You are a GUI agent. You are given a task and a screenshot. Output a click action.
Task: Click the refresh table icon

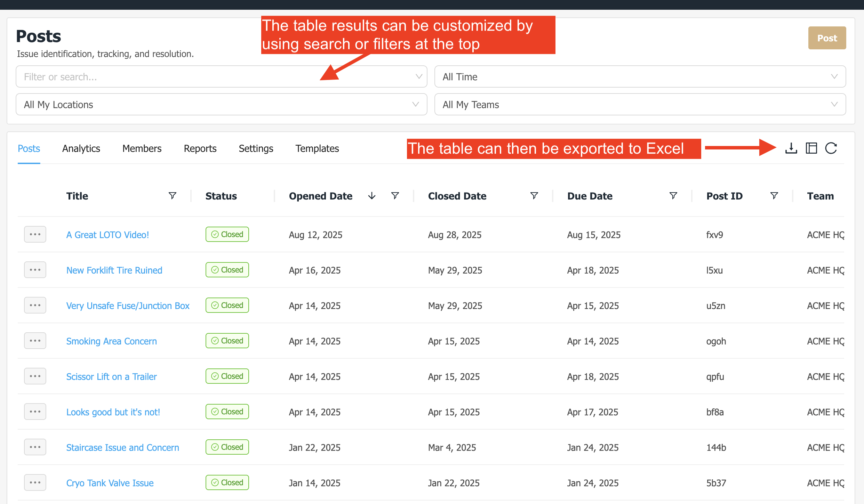831,148
